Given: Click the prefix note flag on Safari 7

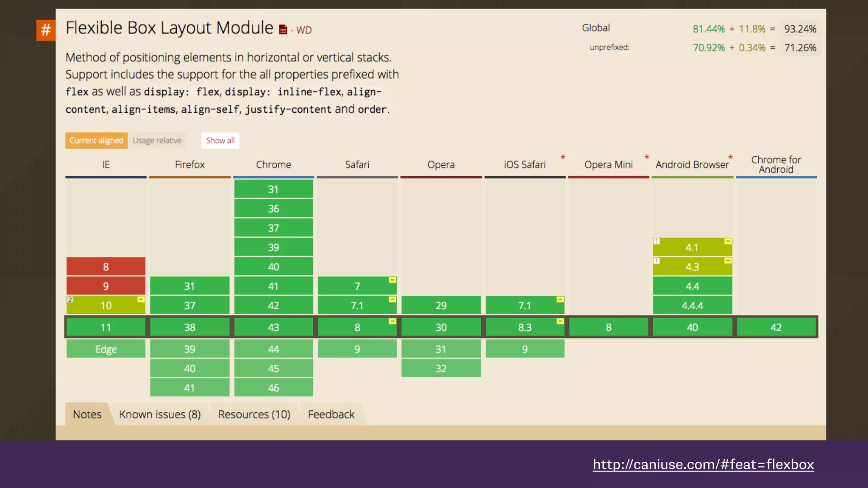Looking at the screenshot, I should [x=392, y=280].
